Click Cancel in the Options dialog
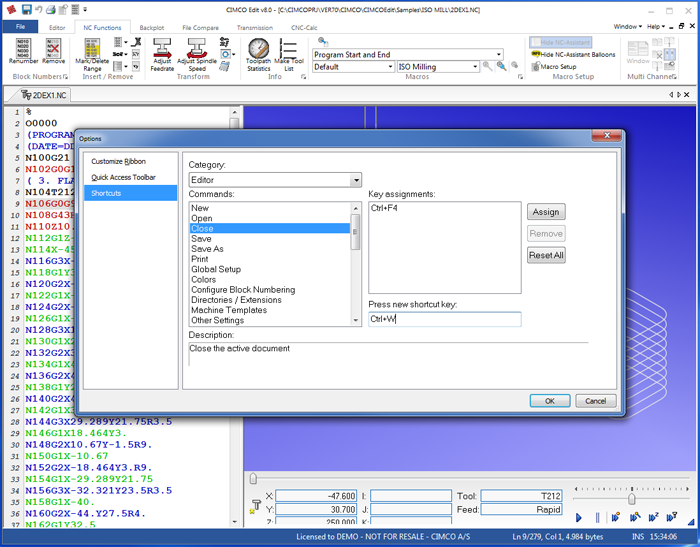This screenshot has width=700, height=547. click(596, 401)
